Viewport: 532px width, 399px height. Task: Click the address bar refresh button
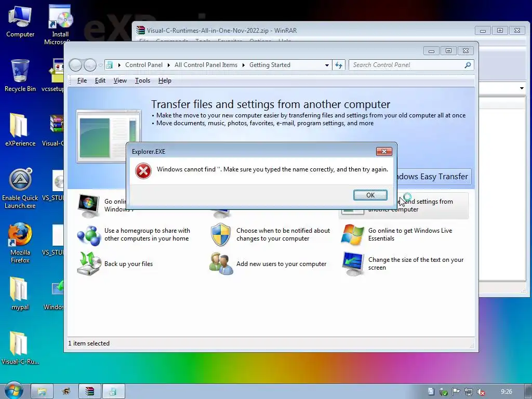(x=339, y=65)
